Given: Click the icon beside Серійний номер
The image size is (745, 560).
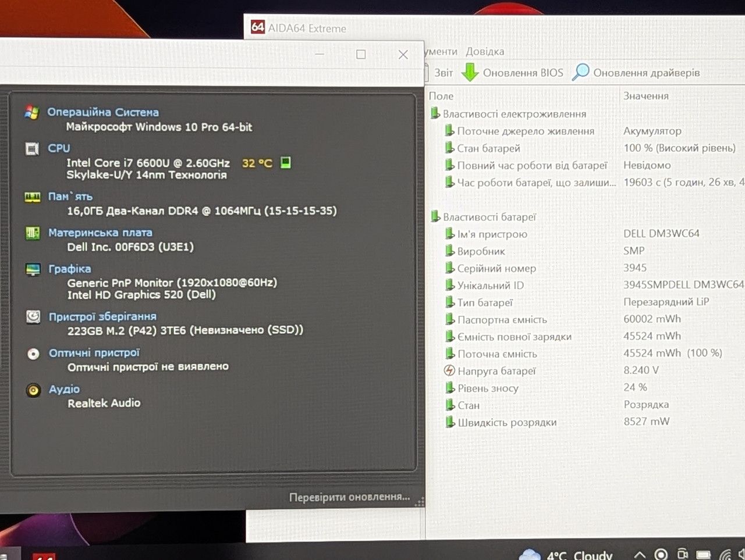Looking at the screenshot, I should pyautogui.click(x=450, y=268).
